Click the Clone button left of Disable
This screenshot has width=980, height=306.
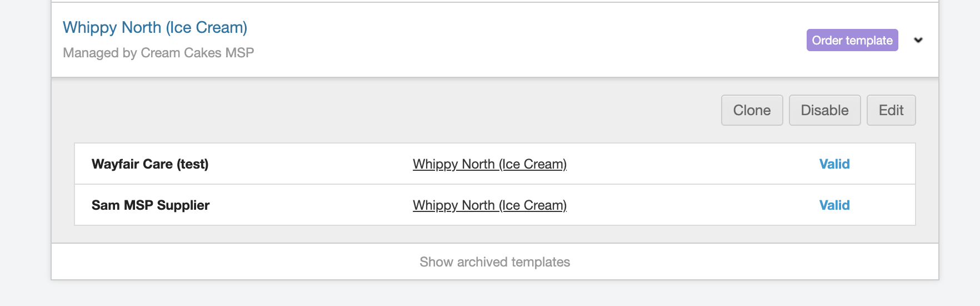pyautogui.click(x=752, y=110)
